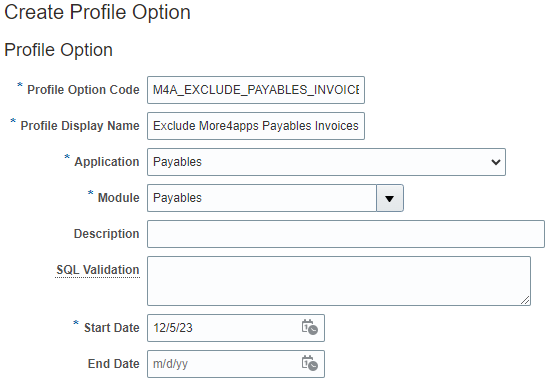Viewport: 551px width, 390px height.
Task: Click the resize grip on SQL Validation box
Action: [525, 300]
